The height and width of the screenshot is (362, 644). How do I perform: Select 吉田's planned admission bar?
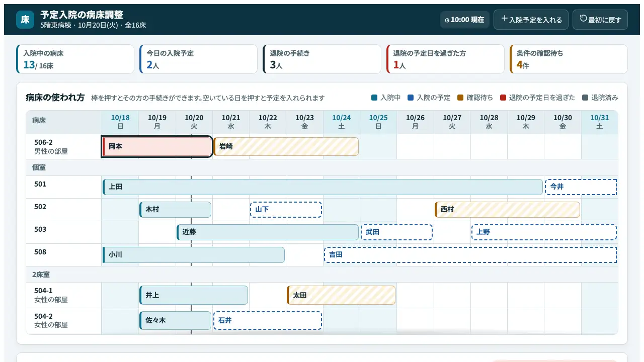click(x=470, y=255)
